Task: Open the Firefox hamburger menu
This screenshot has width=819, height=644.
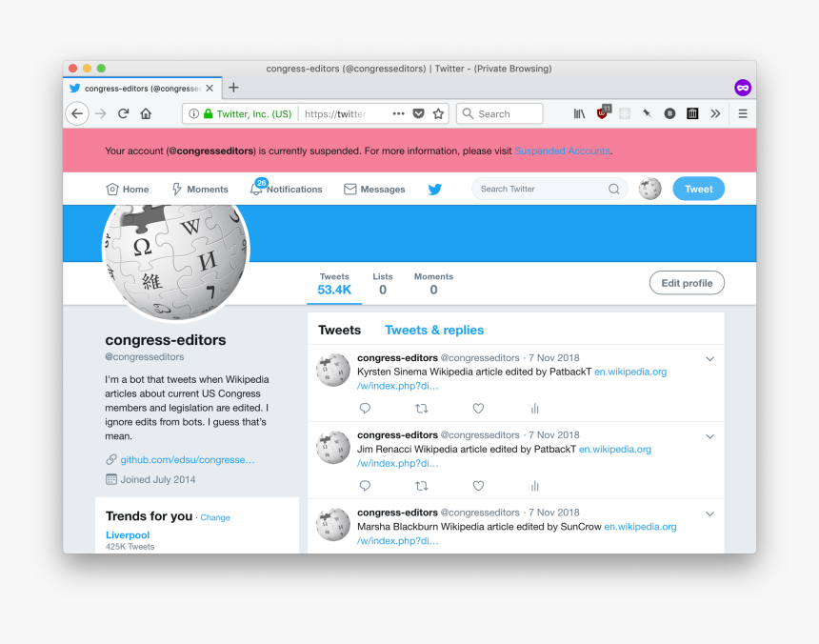Action: 743,113
